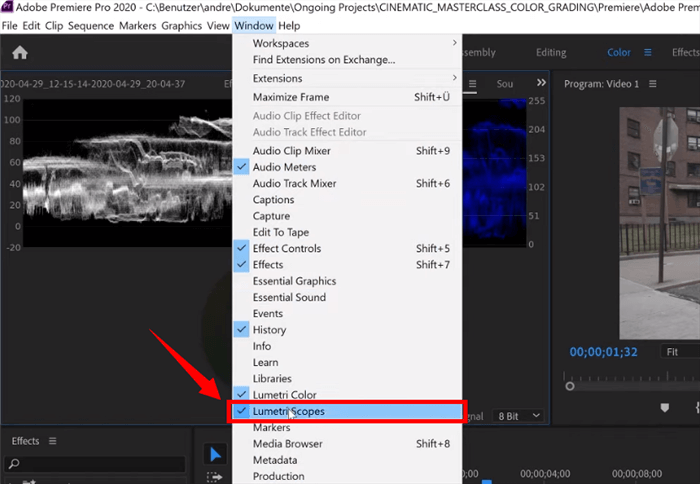Select the Track Select Forward tool
This screenshot has width=700, height=484.
coord(215,477)
